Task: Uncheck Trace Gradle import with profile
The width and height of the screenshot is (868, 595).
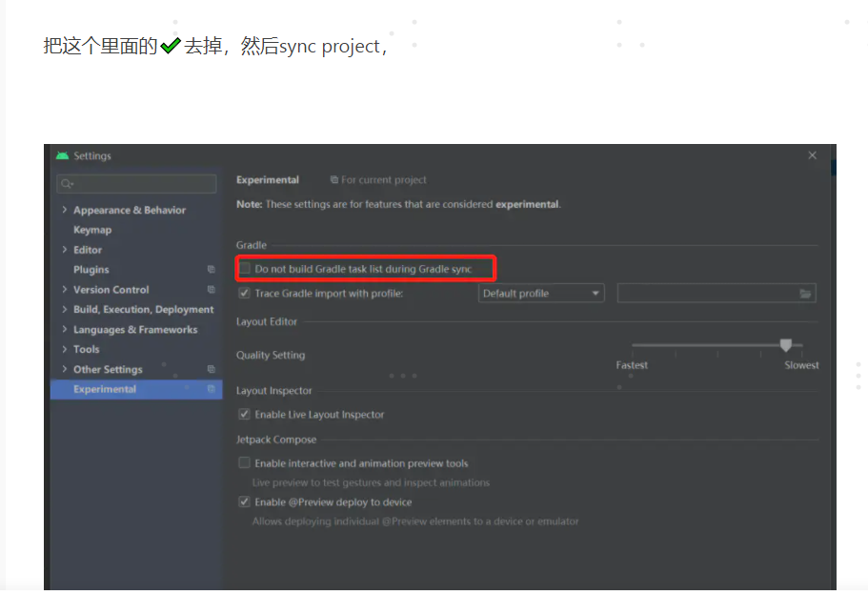Action: click(244, 293)
